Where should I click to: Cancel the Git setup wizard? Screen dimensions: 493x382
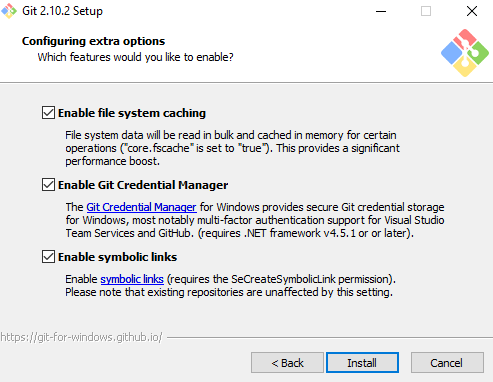(x=447, y=363)
